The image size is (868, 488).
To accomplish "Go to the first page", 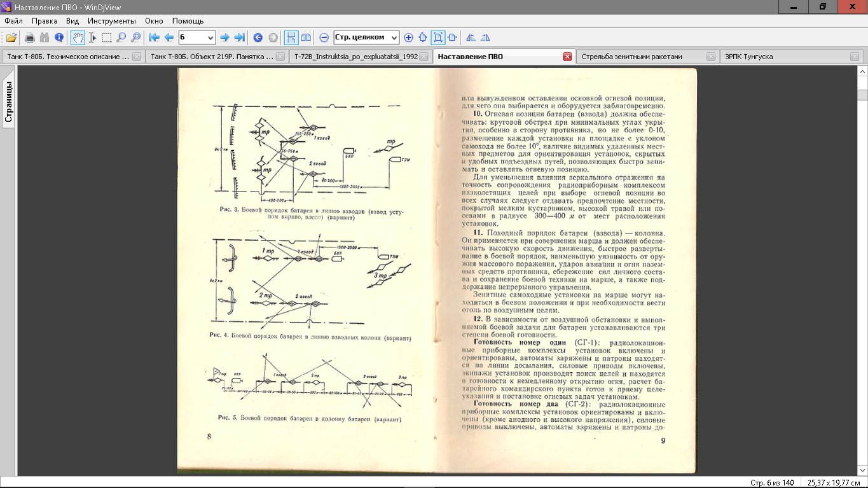I will pyautogui.click(x=155, y=38).
